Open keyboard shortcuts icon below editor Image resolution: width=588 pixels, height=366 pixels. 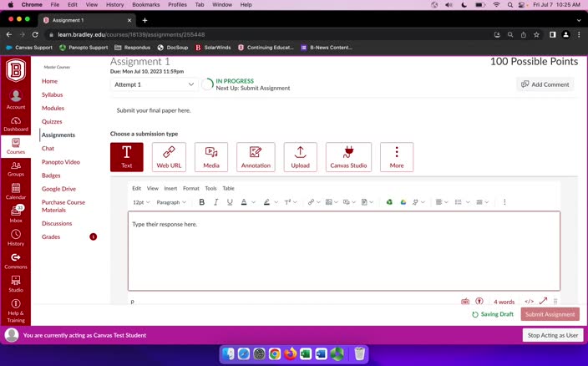(465, 302)
